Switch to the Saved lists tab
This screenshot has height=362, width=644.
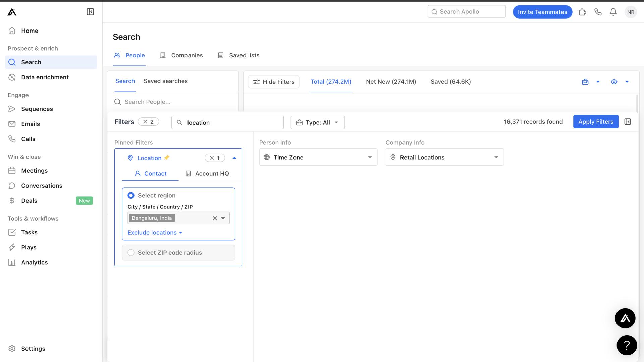pyautogui.click(x=239, y=55)
